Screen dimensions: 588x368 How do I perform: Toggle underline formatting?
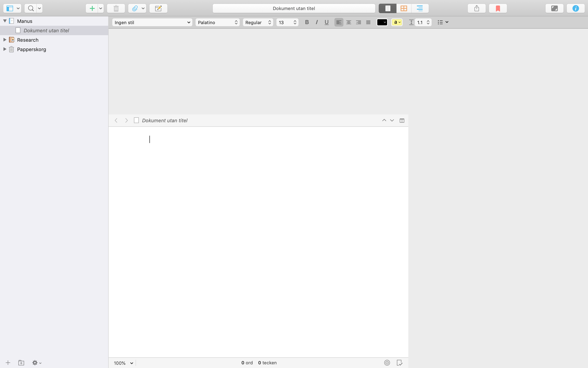(326, 22)
